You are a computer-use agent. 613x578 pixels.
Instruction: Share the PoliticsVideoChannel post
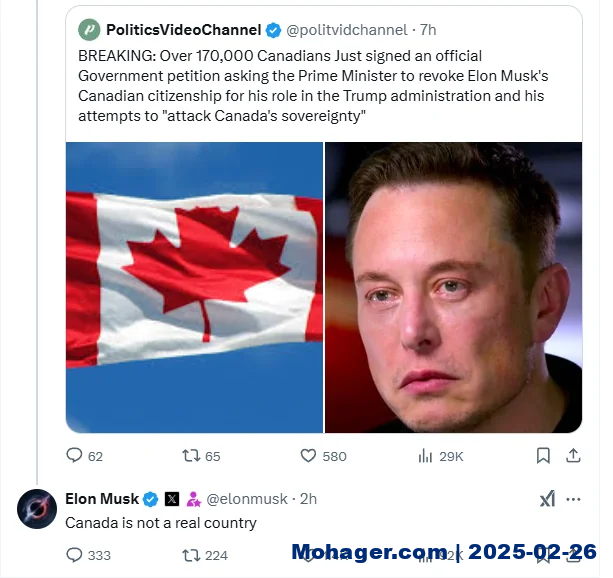[573, 456]
